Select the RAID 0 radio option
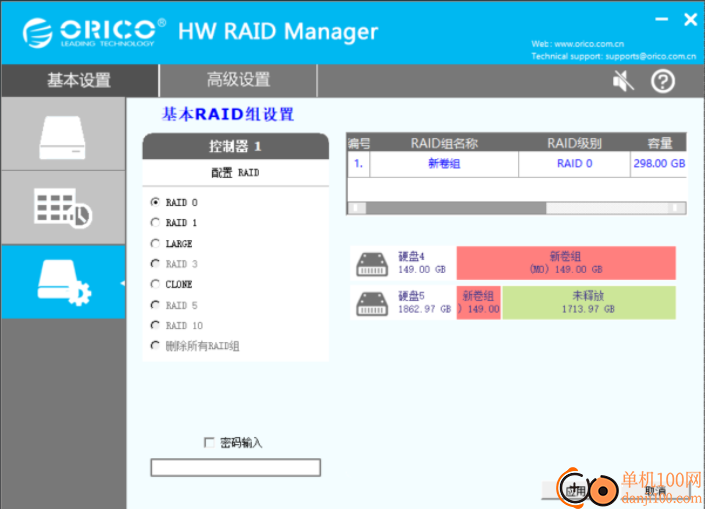This screenshot has width=705, height=509. 155,202
